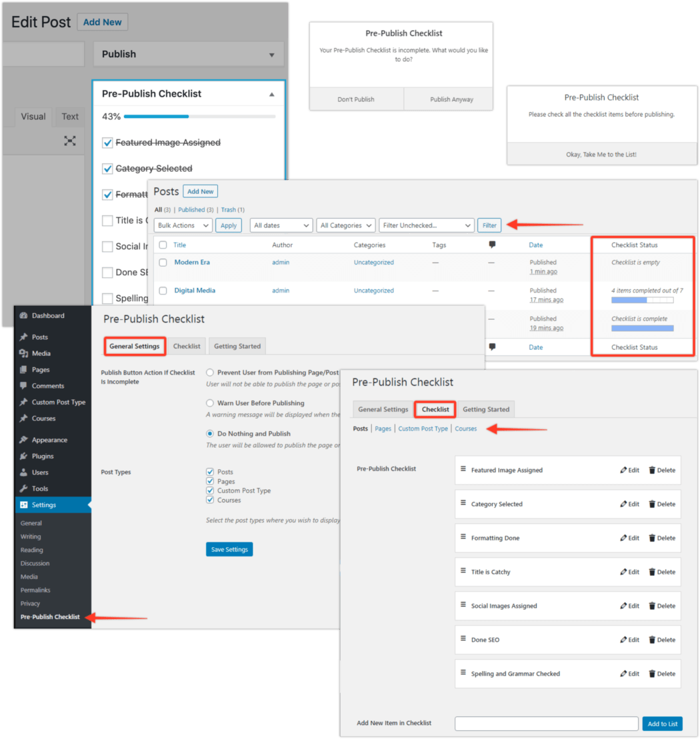The width and height of the screenshot is (700, 739).
Task: Click the Save Settings button
Action: click(229, 549)
